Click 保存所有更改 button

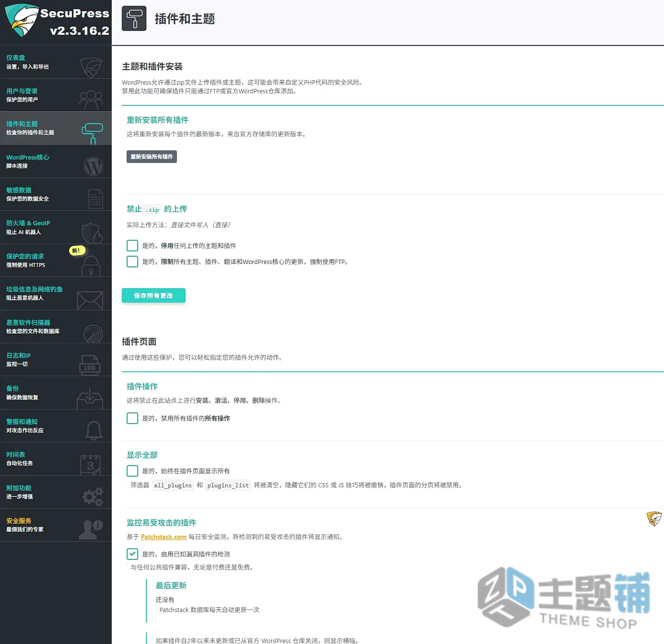click(x=153, y=295)
